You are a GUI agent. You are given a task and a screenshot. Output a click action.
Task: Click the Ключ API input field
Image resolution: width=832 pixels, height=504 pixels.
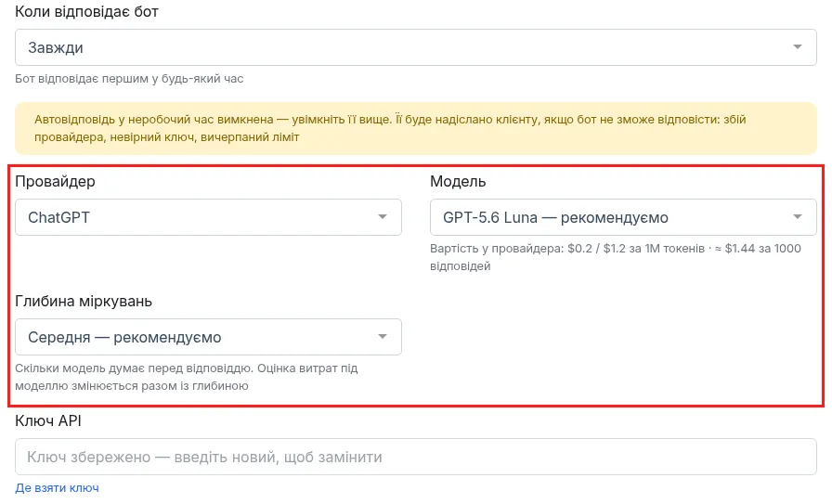coord(415,457)
